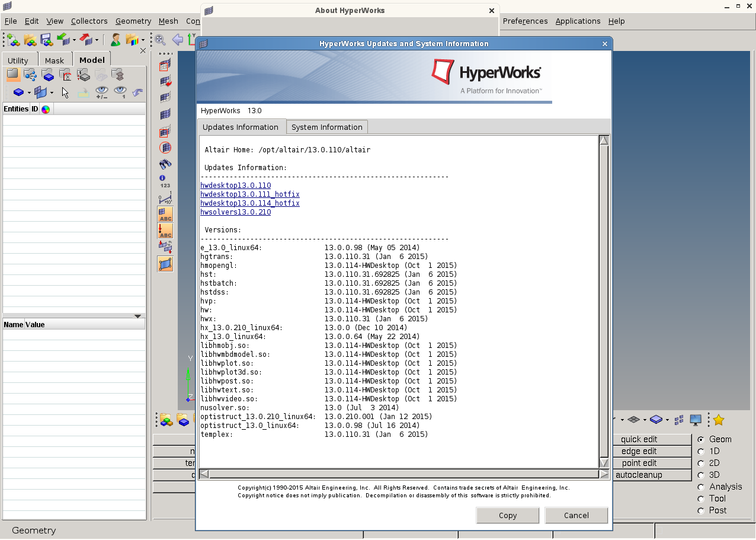Select the Tool radio button
The height and width of the screenshot is (540, 756).
701,499
